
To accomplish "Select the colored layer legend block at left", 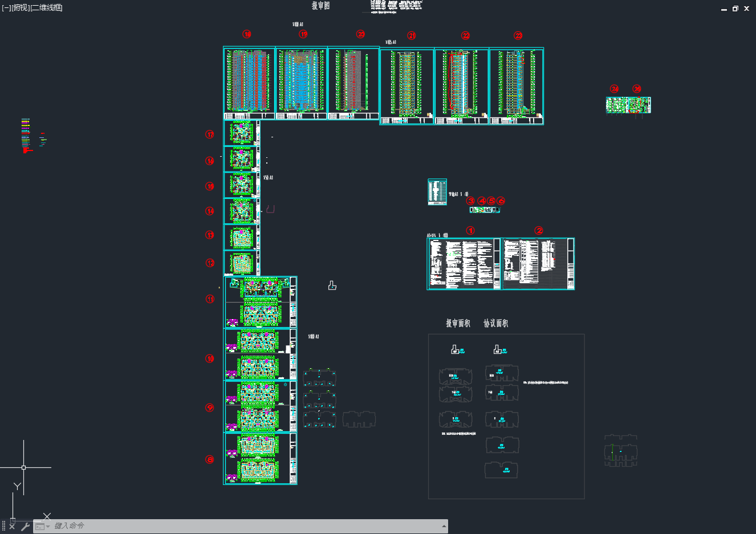I will pos(26,135).
